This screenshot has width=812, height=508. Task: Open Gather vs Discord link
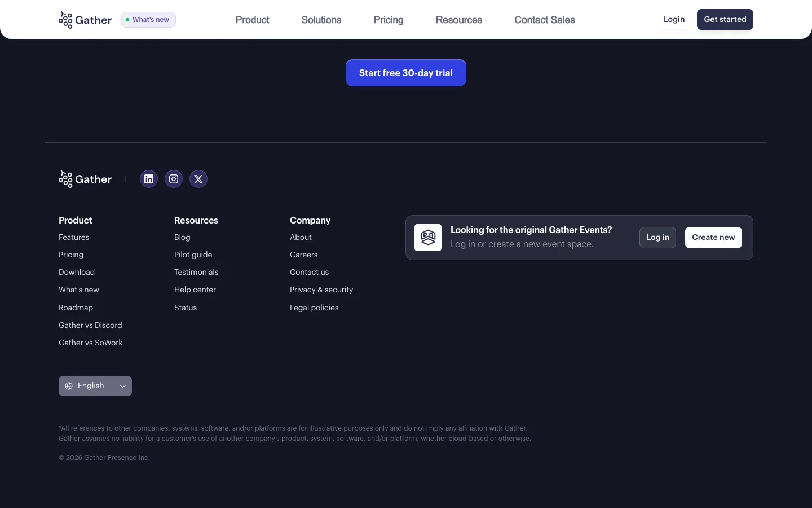pyautogui.click(x=90, y=325)
